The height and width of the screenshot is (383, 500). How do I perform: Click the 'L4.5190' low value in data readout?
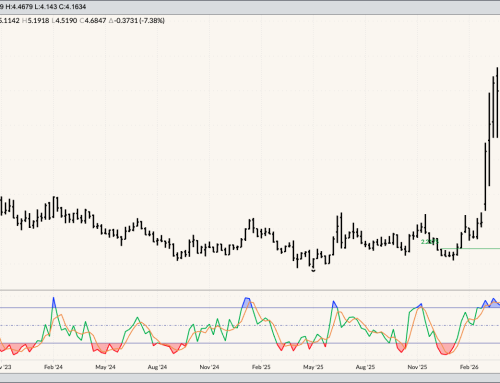(x=65, y=21)
